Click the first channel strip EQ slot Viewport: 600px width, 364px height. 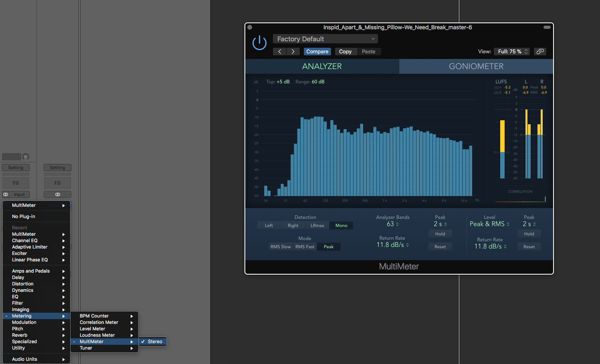(x=16, y=183)
